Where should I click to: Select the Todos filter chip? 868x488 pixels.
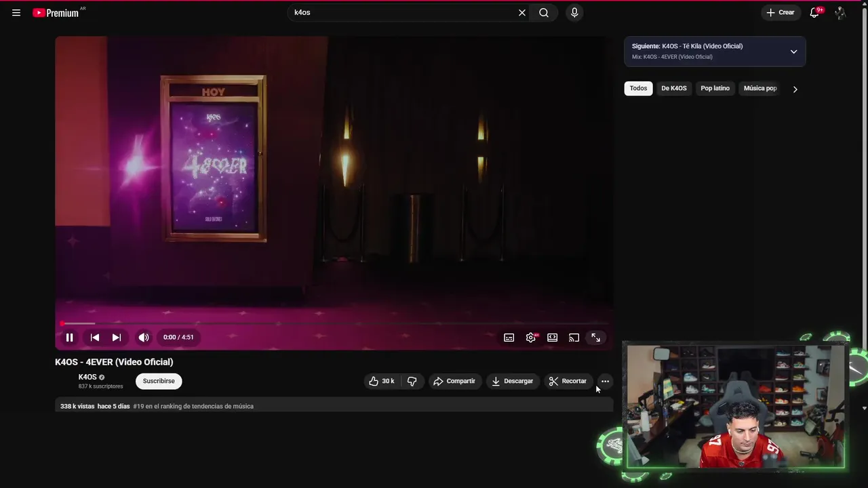pos(638,88)
